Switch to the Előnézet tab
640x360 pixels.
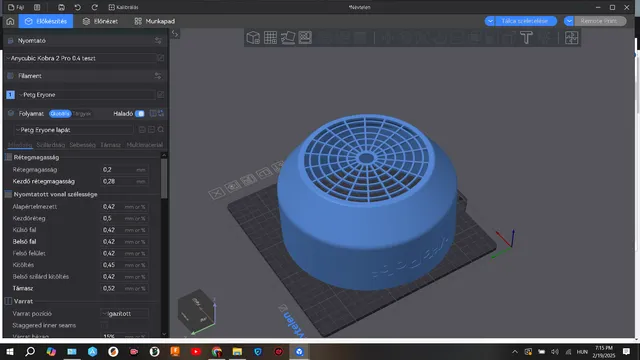pos(100,21)
